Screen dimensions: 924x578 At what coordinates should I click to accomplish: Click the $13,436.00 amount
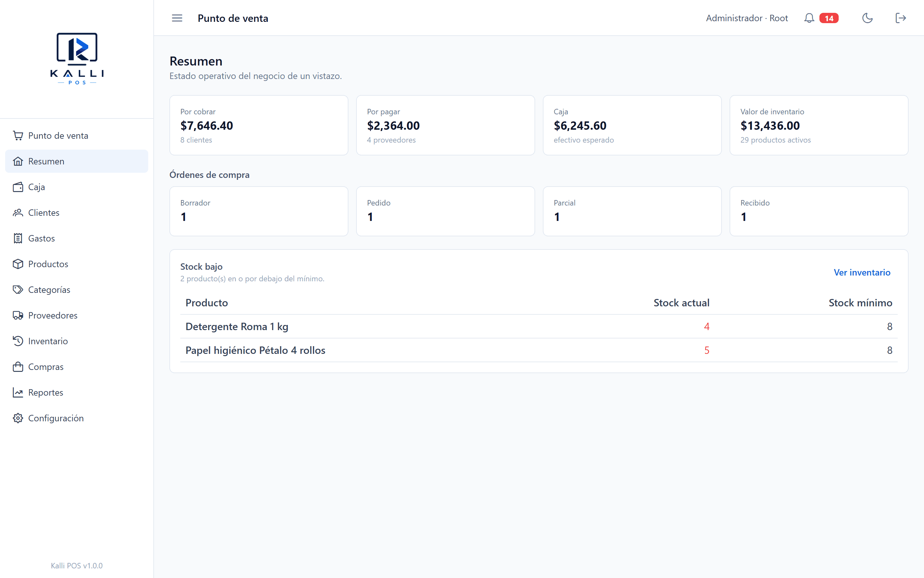[770, 125]
